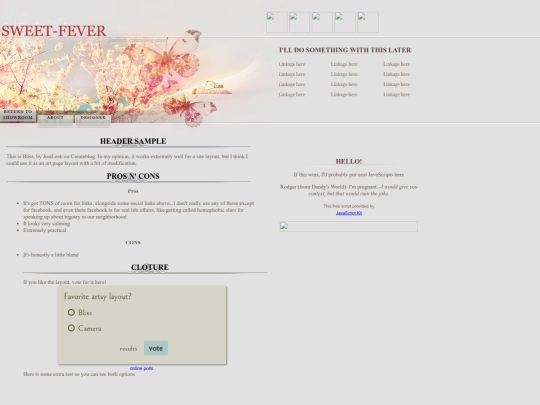The height and width of the screenshot is (405, 540).
Task: Open the Return to Showroom nav tab
Action: click(18, 115)
